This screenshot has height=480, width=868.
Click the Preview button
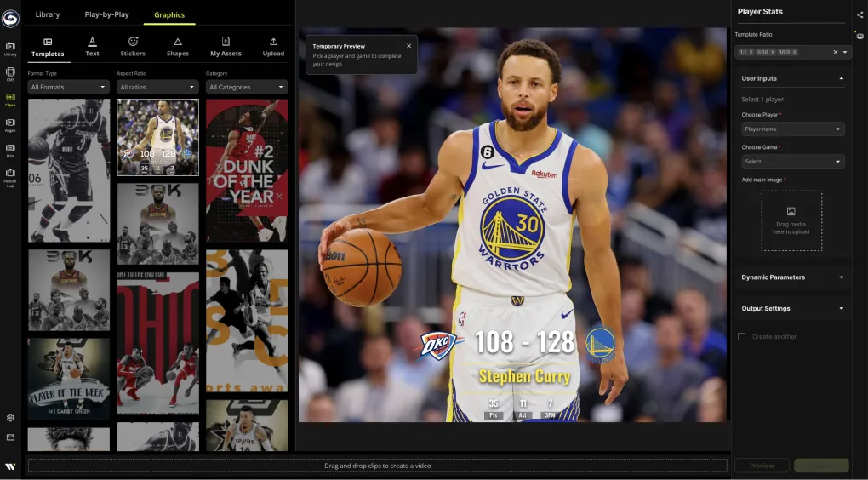pos(762,466)
